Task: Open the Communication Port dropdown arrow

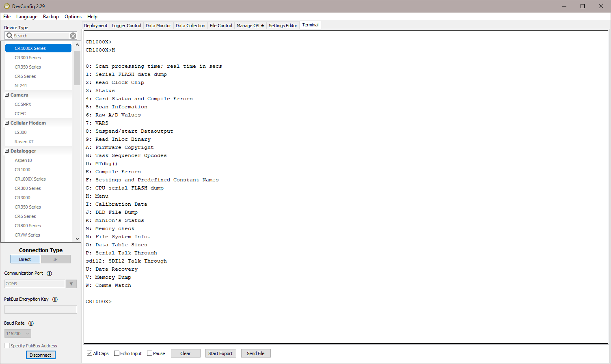Action: (71, 284)
